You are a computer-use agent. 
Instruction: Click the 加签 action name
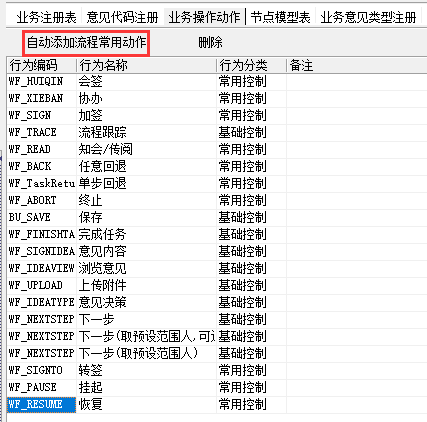click(x=91, y=116)
